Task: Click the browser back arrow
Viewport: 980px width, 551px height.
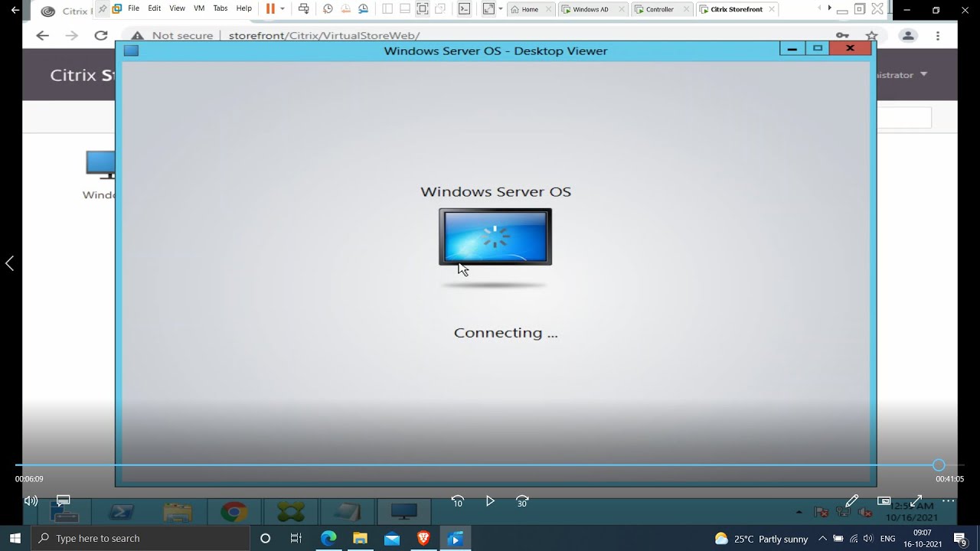Action: pyautogui.click(x=43, y=35)
